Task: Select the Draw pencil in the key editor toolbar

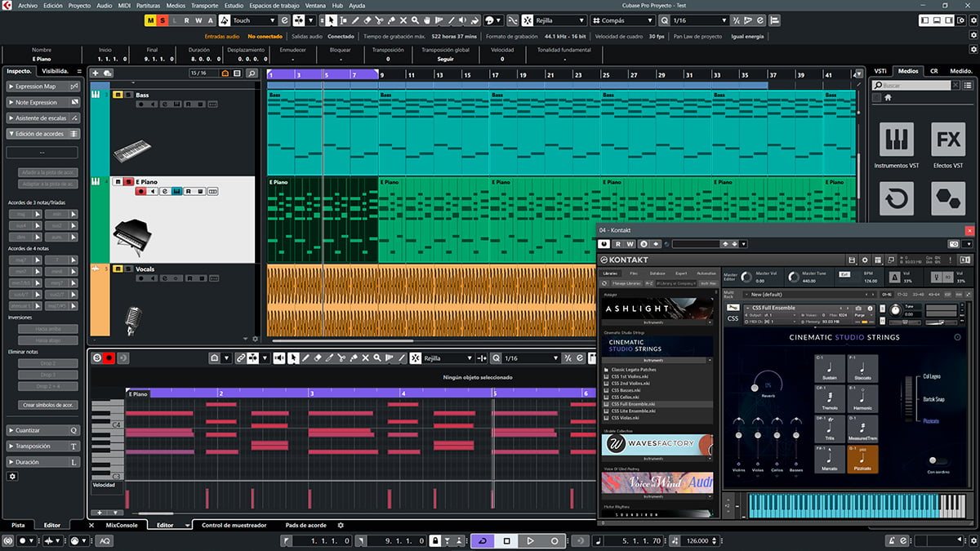Action: pyautogui.click(x=305, y=358)
